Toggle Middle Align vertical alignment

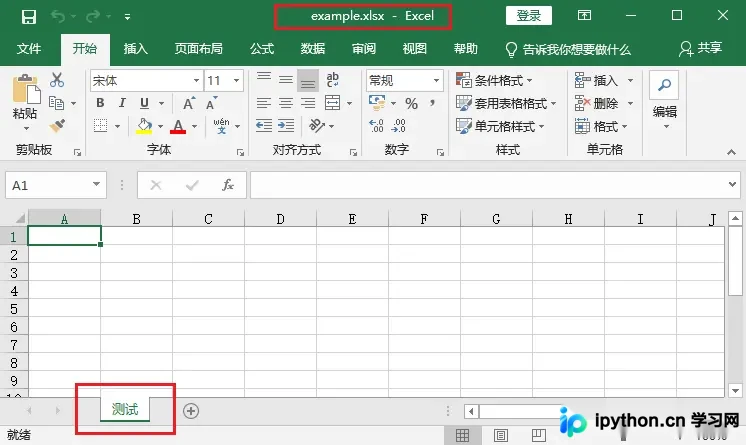(285, 80)
